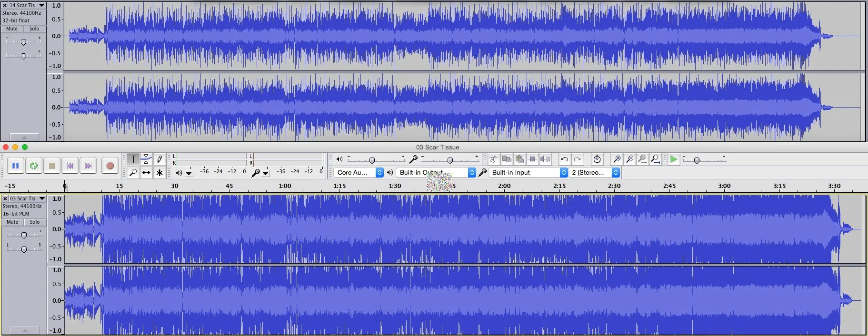The width and height of the screenshot is (868, 336).
Task: Select the Envelope tool
Action: click(146, 159)
